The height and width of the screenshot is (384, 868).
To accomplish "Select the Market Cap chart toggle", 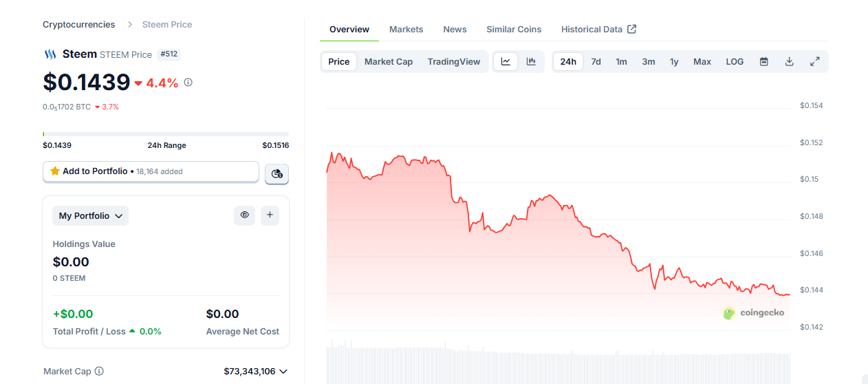I will (389, 61).
